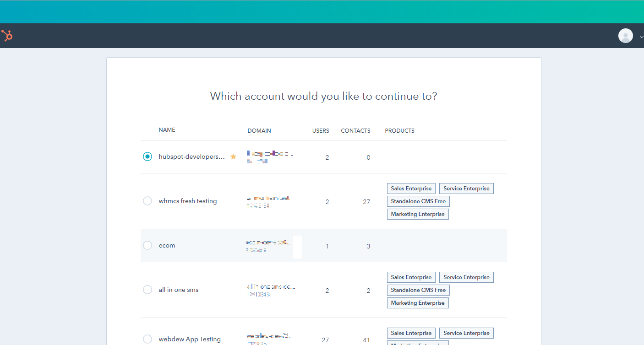
Task: Click the DOMAIN column header
Action: click(x=259, y=131)
